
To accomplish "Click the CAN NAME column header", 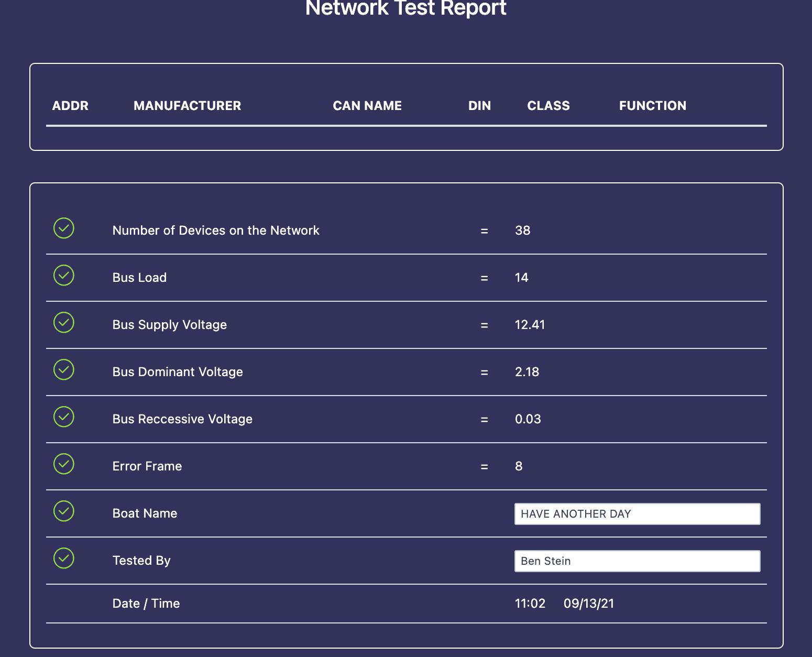I will [367, 106].
